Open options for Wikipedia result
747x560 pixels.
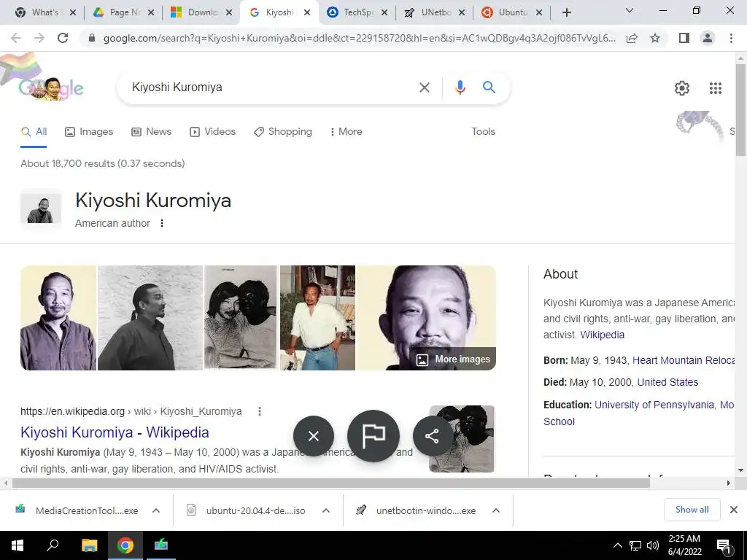pyautogui.click(x=260, y=411)
